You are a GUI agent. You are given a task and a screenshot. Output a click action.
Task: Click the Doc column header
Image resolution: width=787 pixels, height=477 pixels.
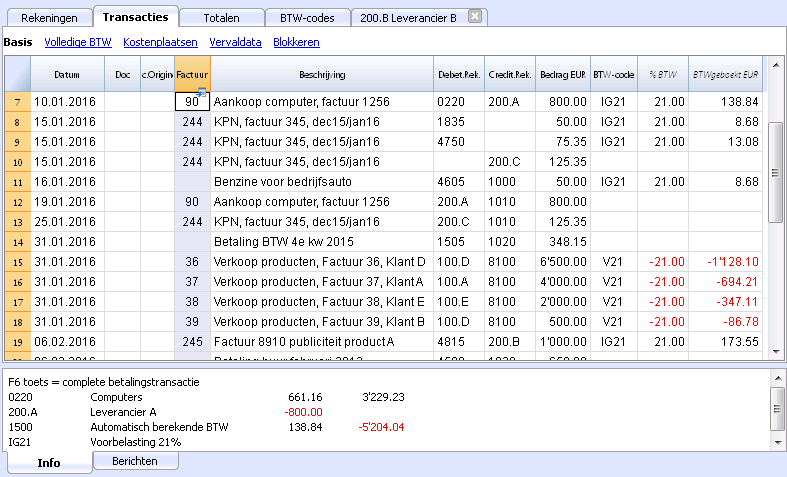click(122, 74)
